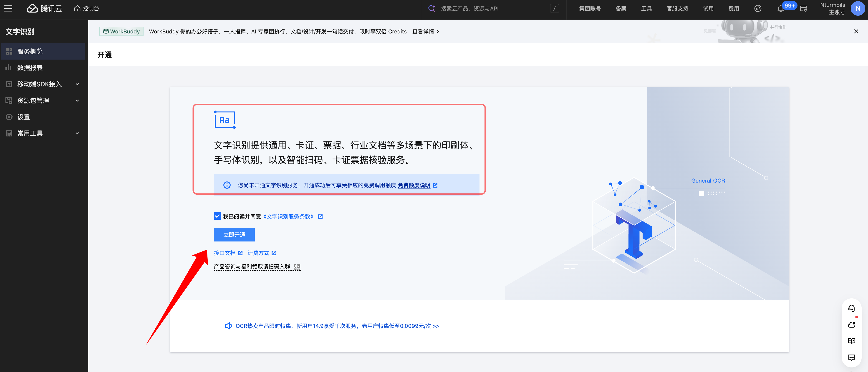Open the 集团账号 menu
868x372 pixels.
[590, 8]
